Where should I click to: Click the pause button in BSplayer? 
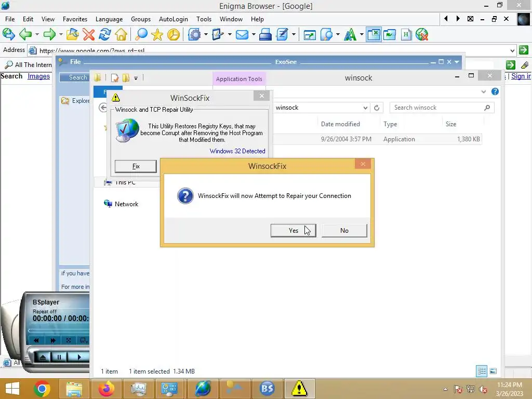pos(59,357)
